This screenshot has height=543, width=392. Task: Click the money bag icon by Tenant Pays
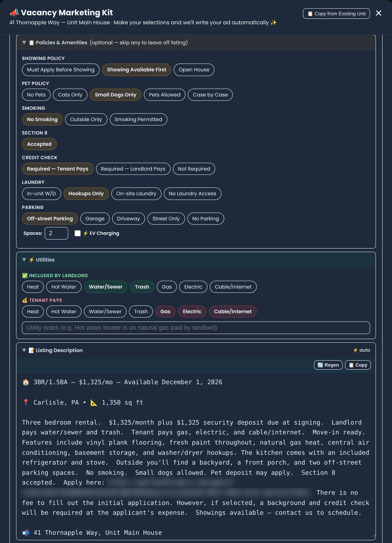pyautogui.click(x=25, y=300)
